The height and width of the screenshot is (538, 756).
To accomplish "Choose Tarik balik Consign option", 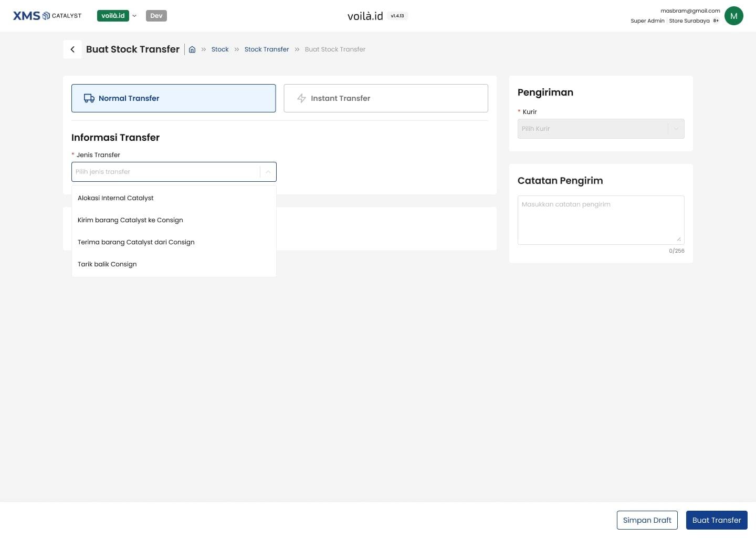I will [x=174, y=264].
